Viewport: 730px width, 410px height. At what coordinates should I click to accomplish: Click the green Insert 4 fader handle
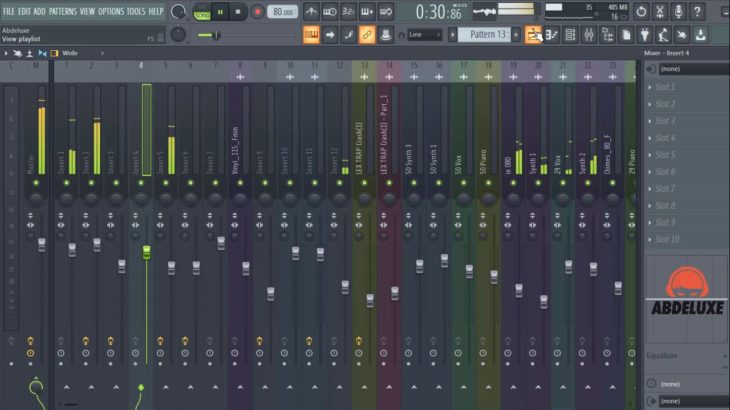click(x=147, y=252)
